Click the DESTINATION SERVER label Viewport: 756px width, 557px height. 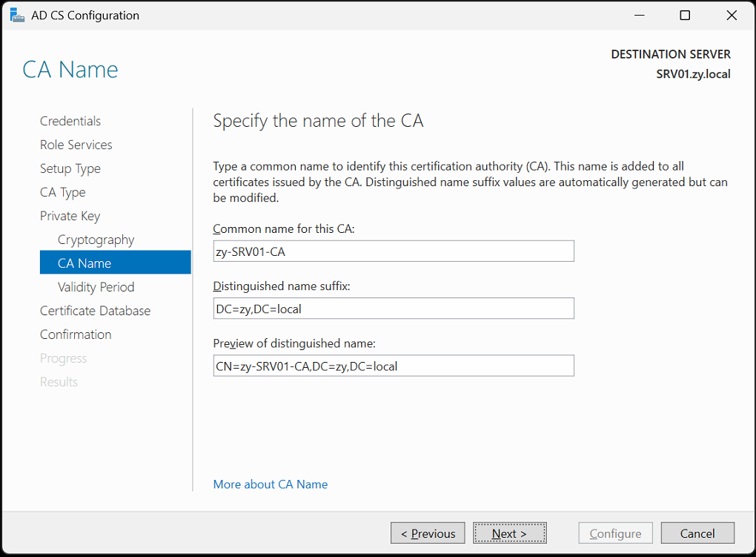671,54
